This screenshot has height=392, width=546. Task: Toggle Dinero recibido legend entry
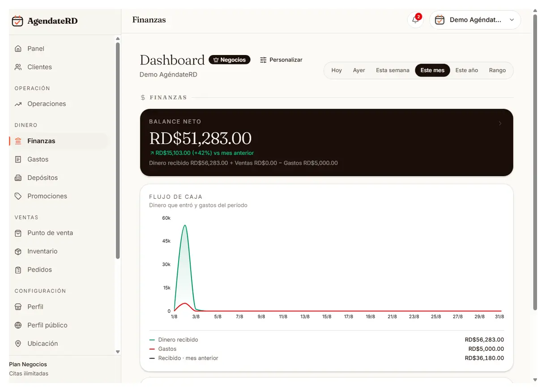174,340
